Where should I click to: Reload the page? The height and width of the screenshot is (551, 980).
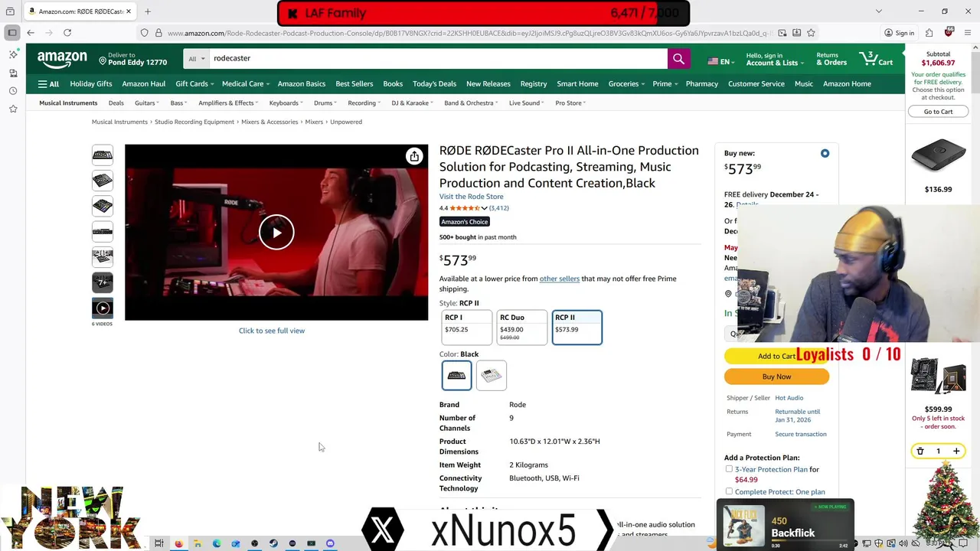click(x=67, y=33)
